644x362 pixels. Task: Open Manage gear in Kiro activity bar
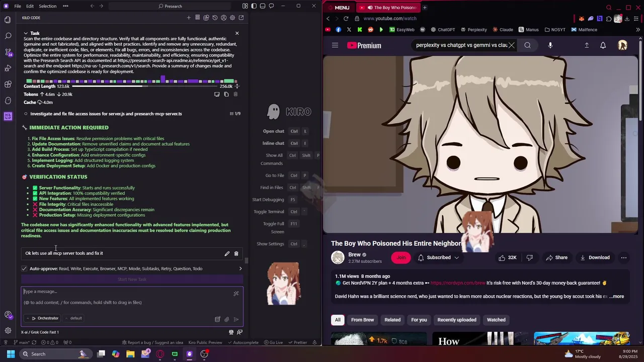[x=8, y=330]
